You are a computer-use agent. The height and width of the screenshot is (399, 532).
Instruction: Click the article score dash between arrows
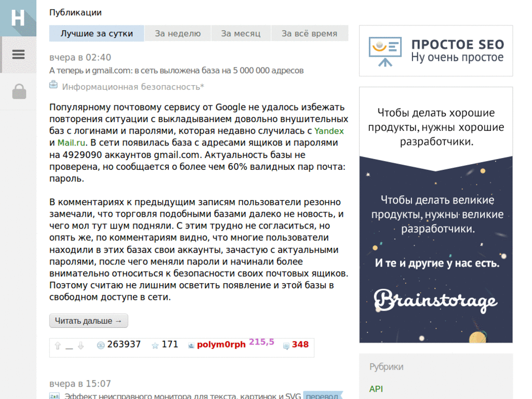click(x=69, y=348)
